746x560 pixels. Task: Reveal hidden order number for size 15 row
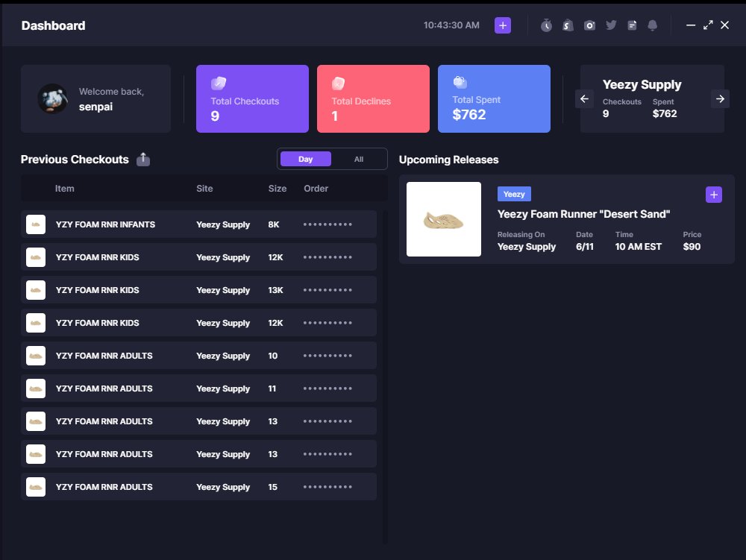327,487
